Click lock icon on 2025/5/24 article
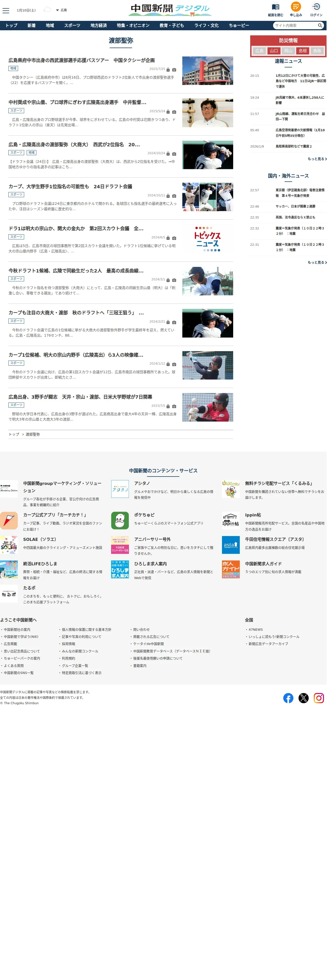The height and width of the screenshot is (980, 327). (168, 112)
